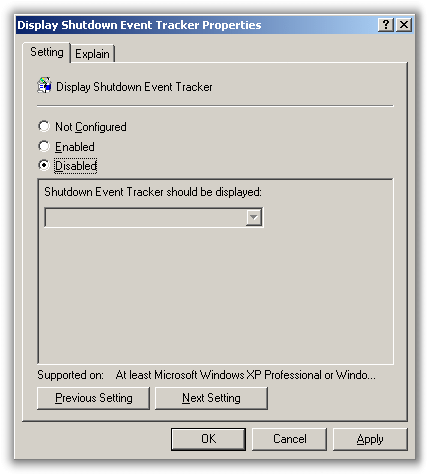Click the question mark help button
The height and width of the screenshot is (474, 430).
coord(386,25)
